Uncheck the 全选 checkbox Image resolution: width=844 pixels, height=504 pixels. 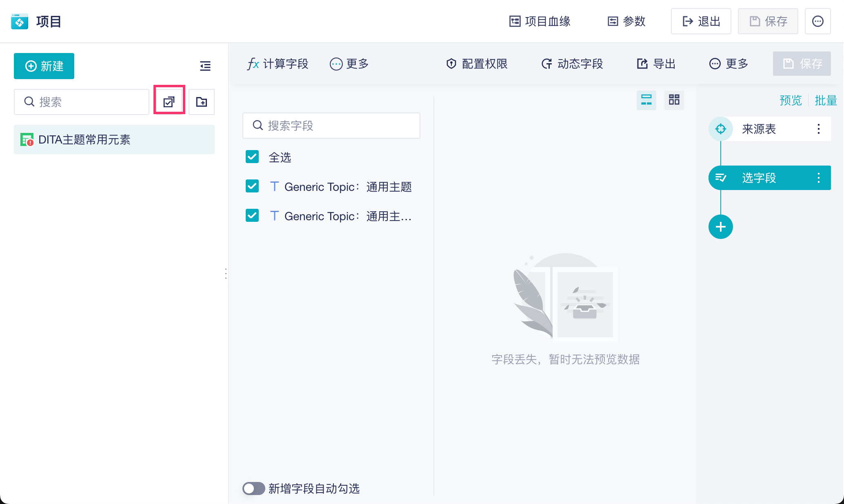252,157
